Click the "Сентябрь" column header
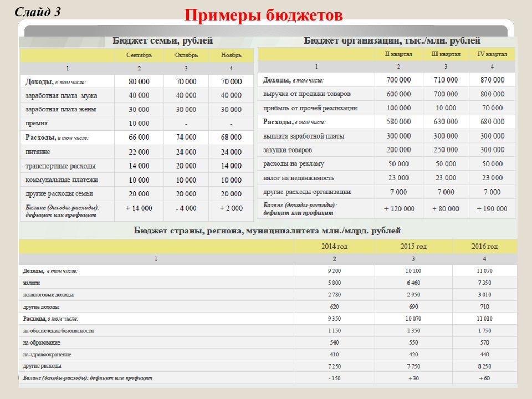Image resolution: width=532 pixels, height=399 pixels. (x=139, y=55)
